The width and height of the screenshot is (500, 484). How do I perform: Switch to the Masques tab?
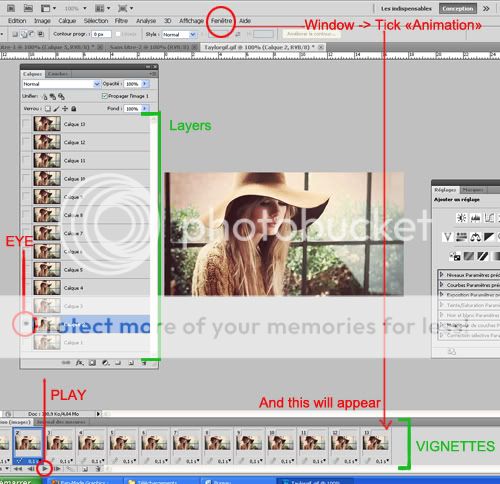(473, 190)
